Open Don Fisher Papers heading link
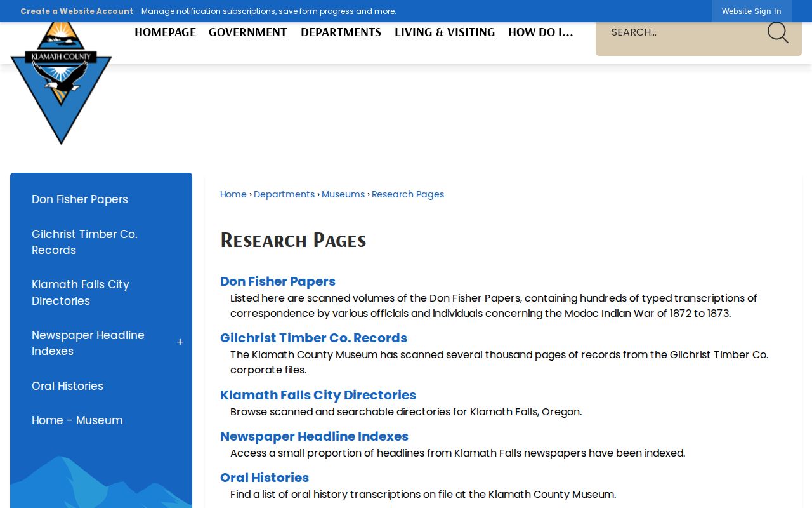 [278, 281]
